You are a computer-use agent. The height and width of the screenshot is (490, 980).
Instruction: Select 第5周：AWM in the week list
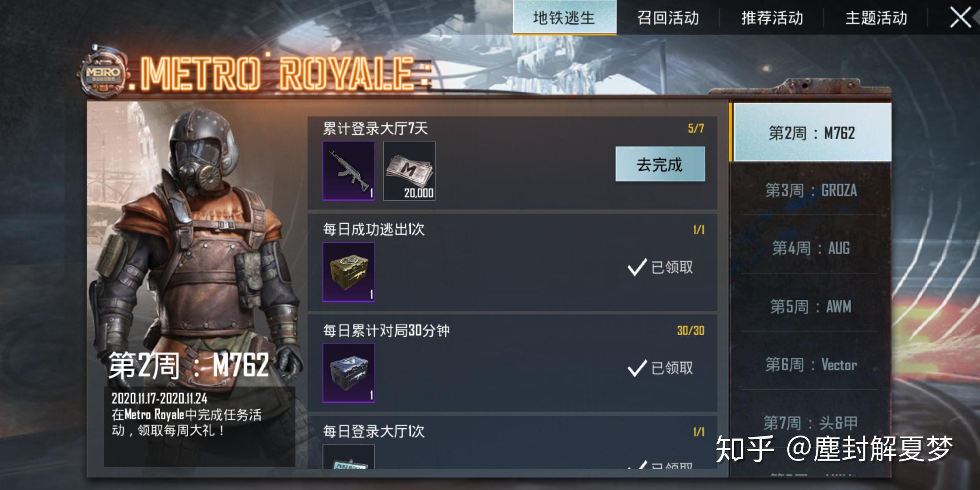811,307
